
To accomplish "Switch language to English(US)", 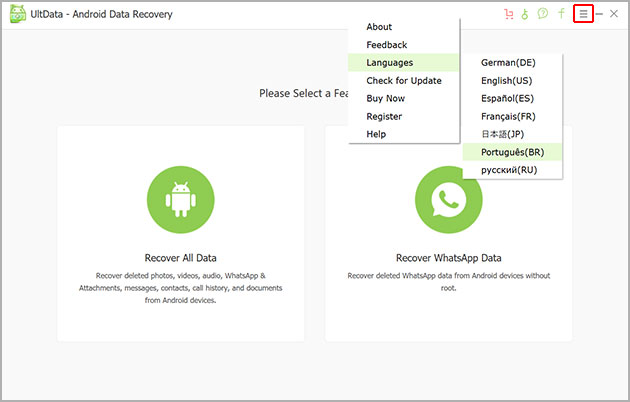I will pyautogui.click(x=512, y=80).
